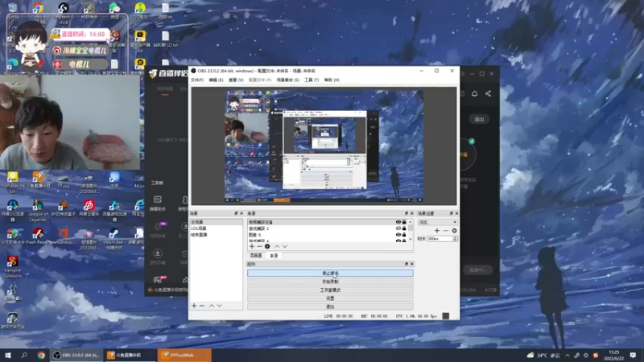Viewport: 644px width, 362px height.
Task: Move selected source up in Sources list
Action: tap(277, 246)
